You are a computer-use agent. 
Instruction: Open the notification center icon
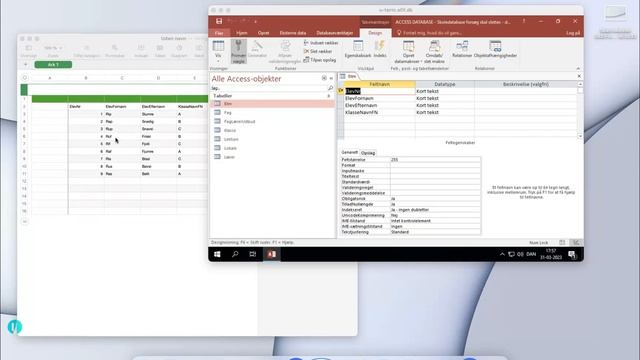(x=572, y=255)
